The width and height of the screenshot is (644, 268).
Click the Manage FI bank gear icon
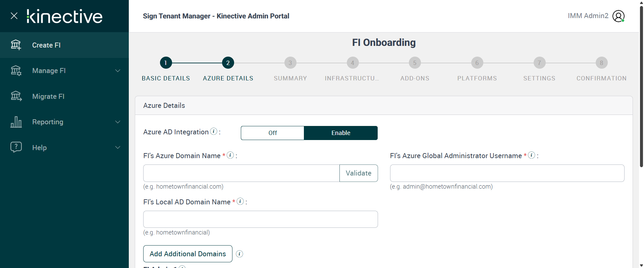(16, 71)
